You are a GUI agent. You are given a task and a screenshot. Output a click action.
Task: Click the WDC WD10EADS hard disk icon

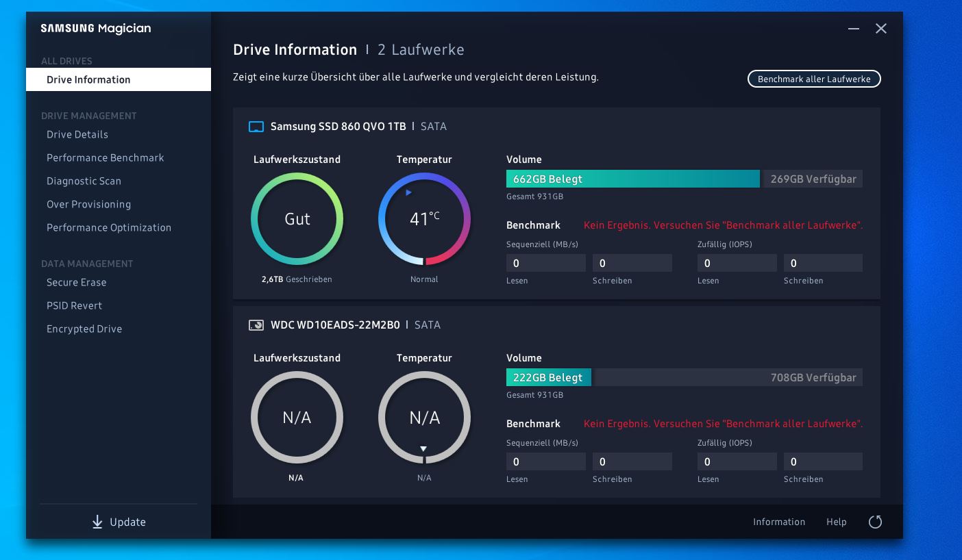(256, 325)
